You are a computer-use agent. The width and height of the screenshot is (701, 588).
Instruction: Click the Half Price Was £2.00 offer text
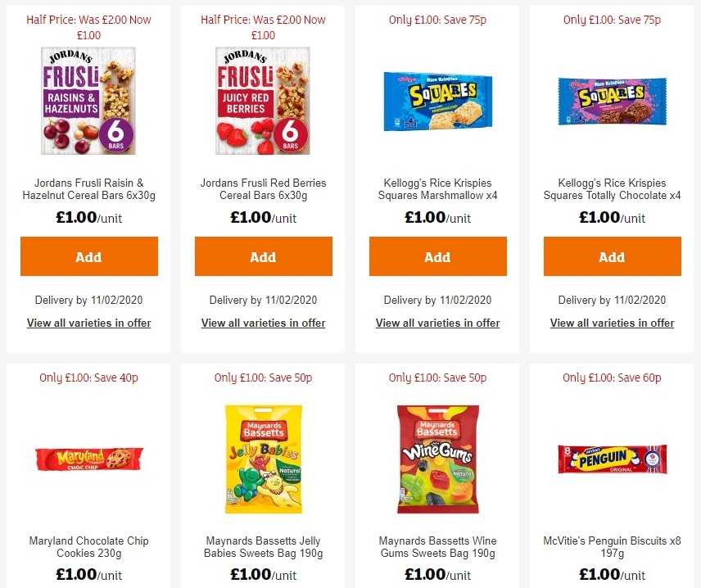88,27
